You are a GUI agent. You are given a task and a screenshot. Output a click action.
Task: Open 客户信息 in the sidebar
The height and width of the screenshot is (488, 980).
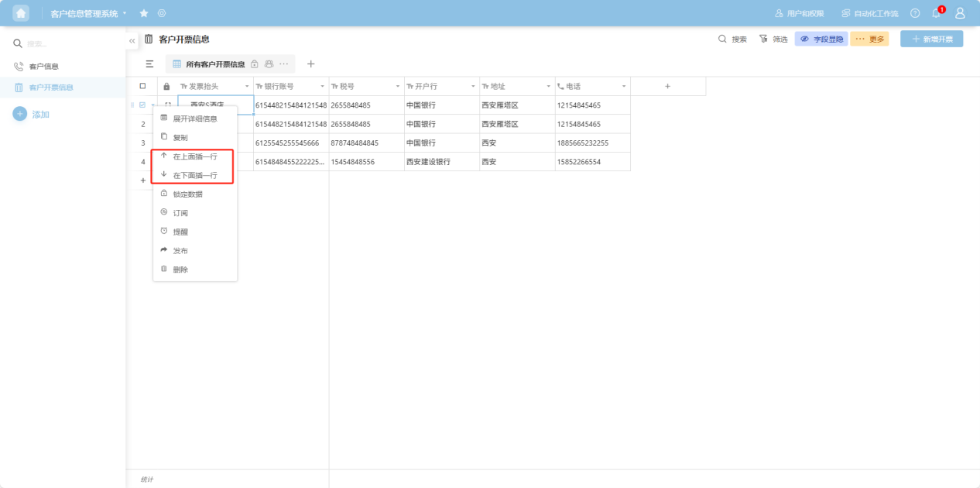tap(43, 67)
